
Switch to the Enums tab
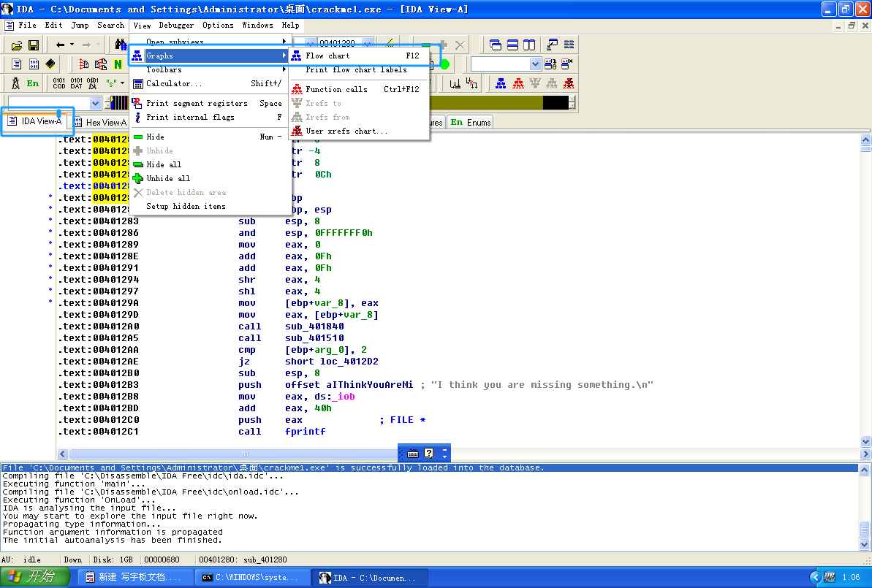(471, 122)
